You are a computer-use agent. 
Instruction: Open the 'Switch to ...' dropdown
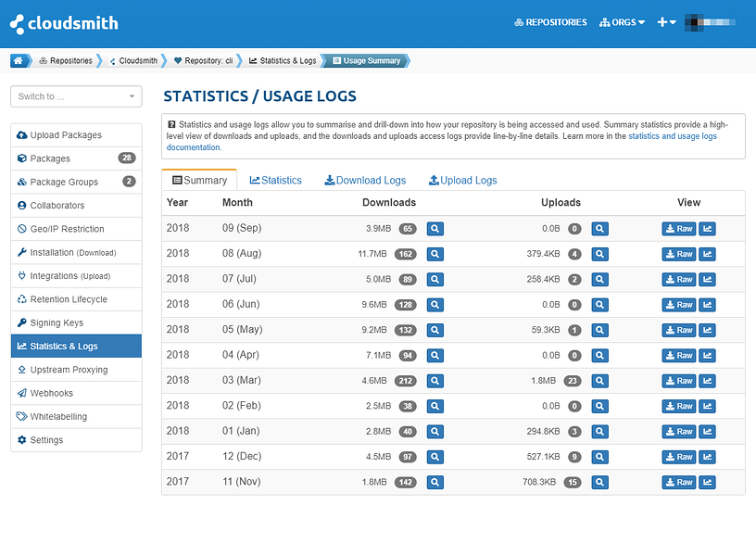[76, 96]
